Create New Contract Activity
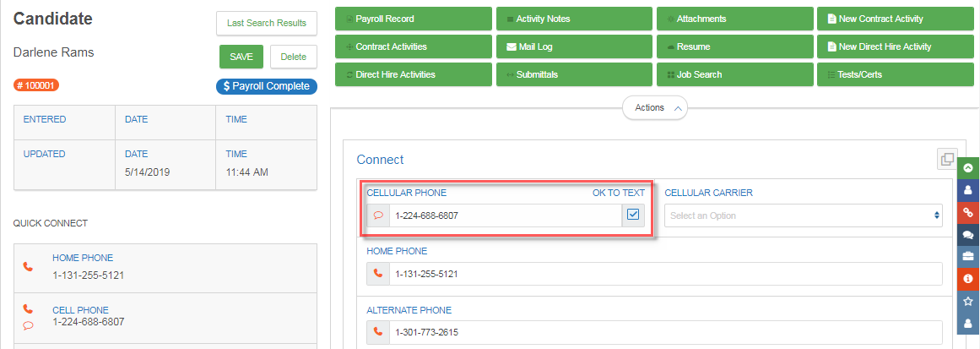Screen dimensions: 980x349 pyautogui.click(x=896, y=19)
